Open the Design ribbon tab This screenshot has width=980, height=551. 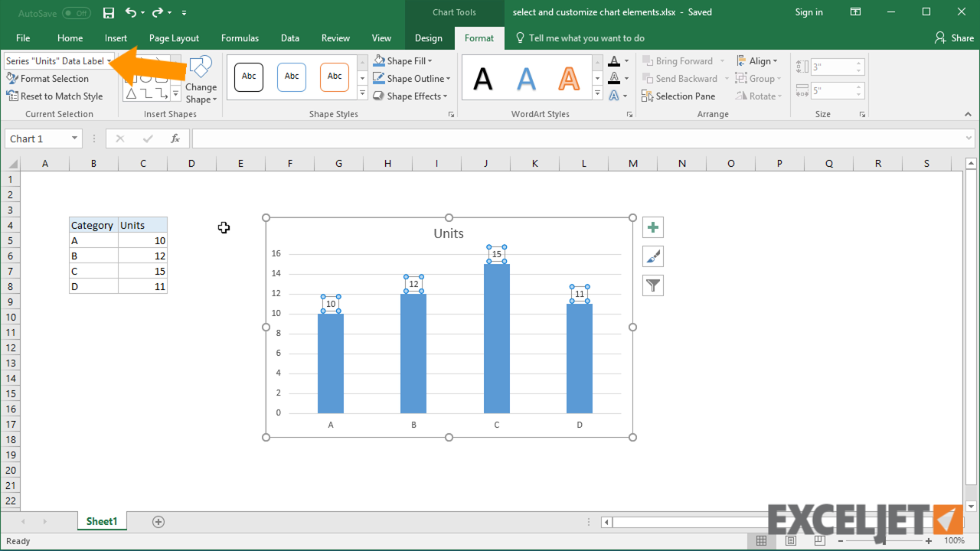(428, 38)
